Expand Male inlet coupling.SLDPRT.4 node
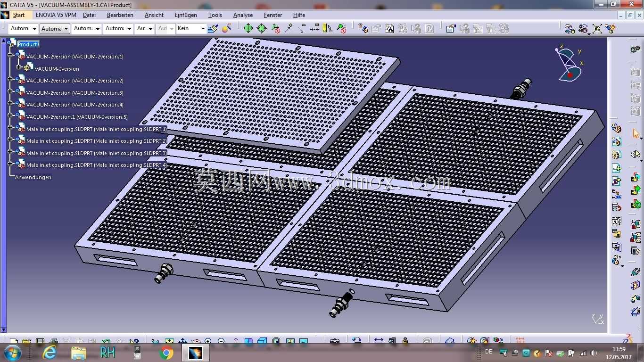Image resolution: width=644 pixels, height=362 pixels. tap(10, 164)
